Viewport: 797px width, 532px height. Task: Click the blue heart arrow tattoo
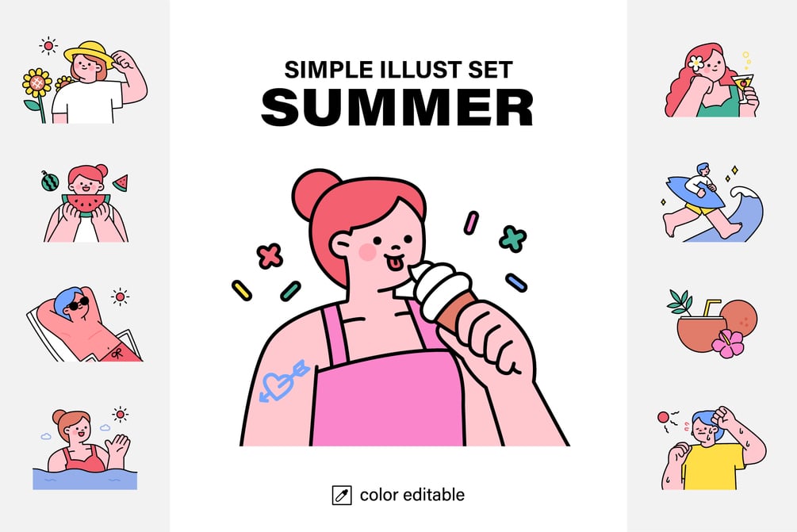(x=284, y=381)
